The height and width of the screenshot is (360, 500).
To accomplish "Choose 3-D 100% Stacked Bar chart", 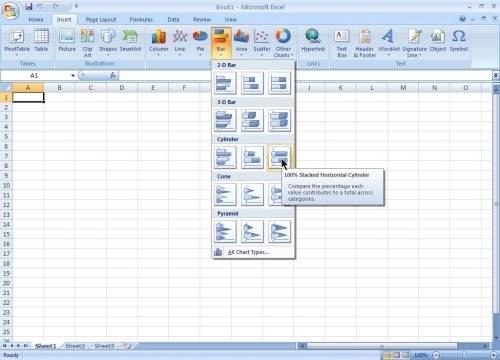I will coord(279,120).
